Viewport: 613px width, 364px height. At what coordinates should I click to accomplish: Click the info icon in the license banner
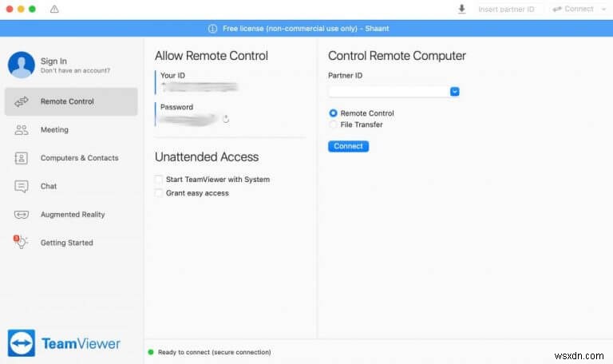[x=212, y=29]
